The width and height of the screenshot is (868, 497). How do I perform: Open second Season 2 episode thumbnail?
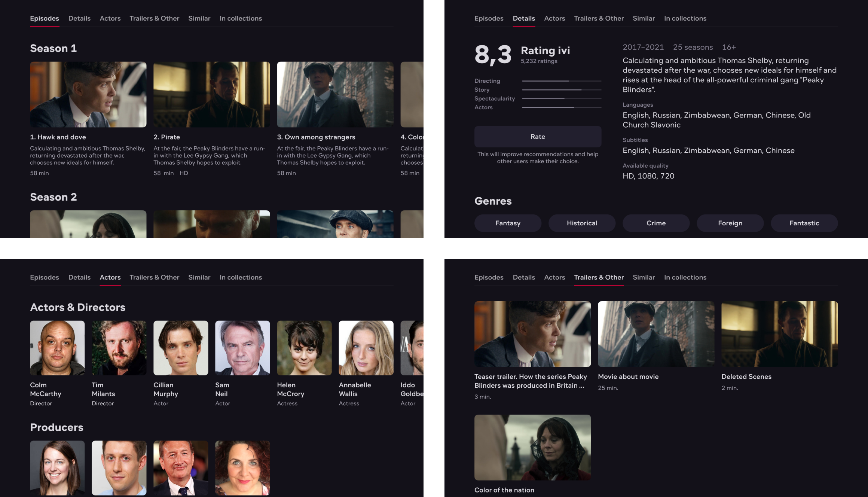click(211, 224)
